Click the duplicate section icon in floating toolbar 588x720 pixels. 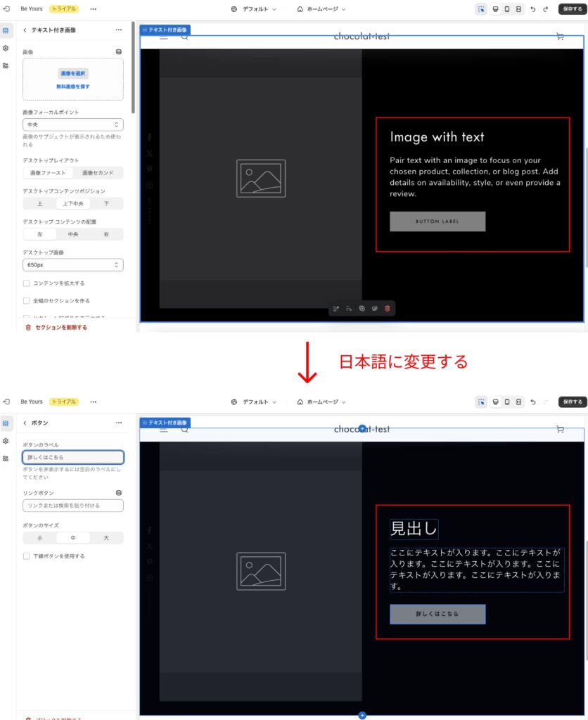click(362, 308)
